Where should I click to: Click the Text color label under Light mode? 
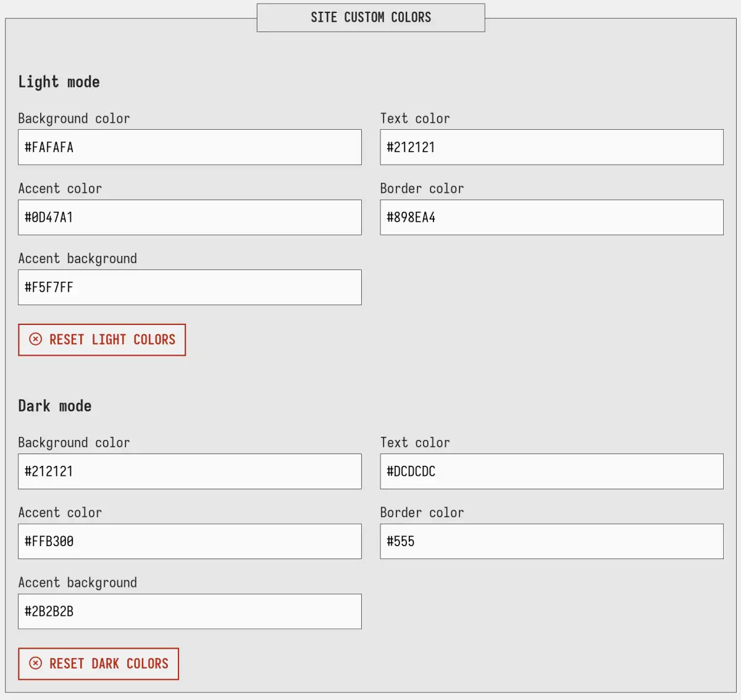pos(414,118)
